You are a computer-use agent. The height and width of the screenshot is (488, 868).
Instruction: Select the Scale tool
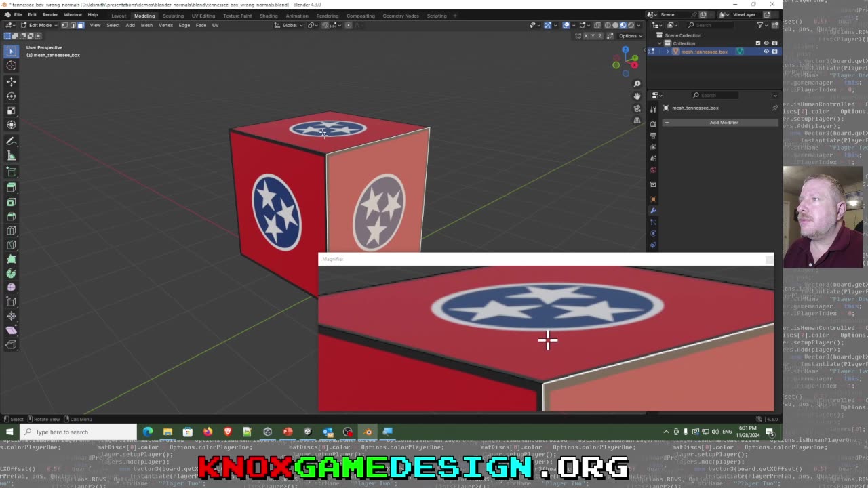click(x=12, y=110)
